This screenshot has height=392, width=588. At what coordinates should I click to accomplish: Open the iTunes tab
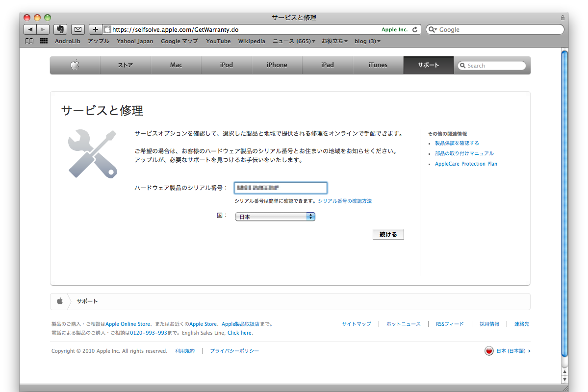[x=378, y=65]
